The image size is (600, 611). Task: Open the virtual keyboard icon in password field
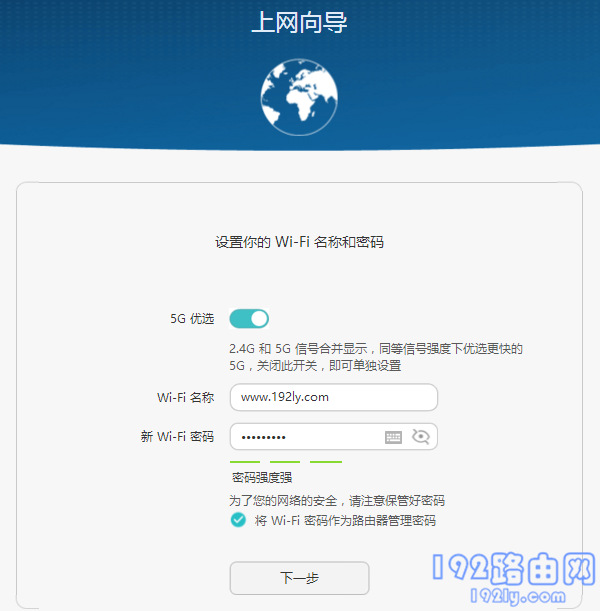tap(394, 437)
